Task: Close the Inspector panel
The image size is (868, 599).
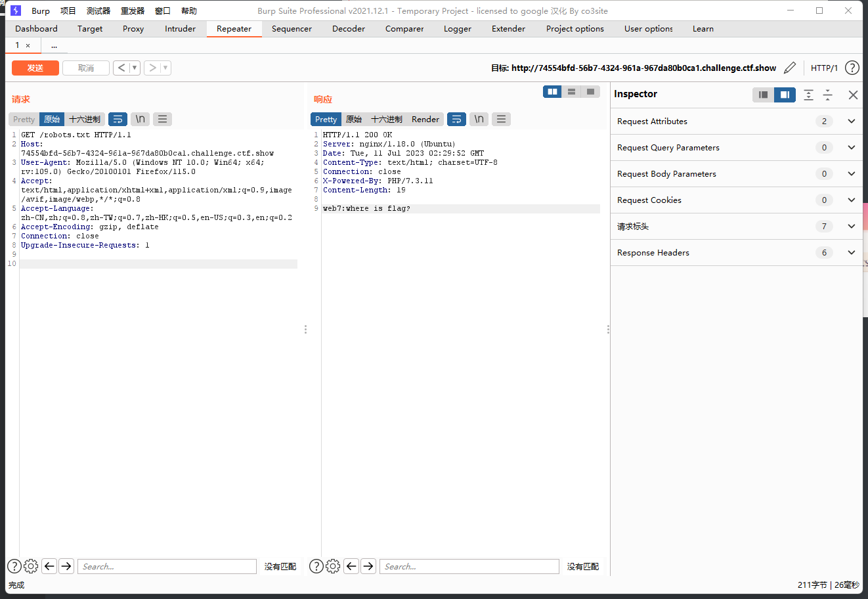Action: [x=853, y=95]
